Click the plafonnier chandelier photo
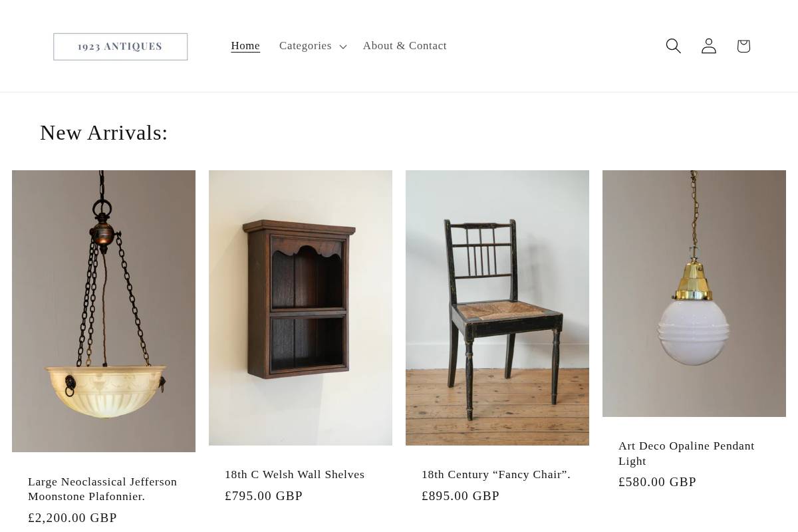Viewport: 798px width, 532px height. (103, 311)
